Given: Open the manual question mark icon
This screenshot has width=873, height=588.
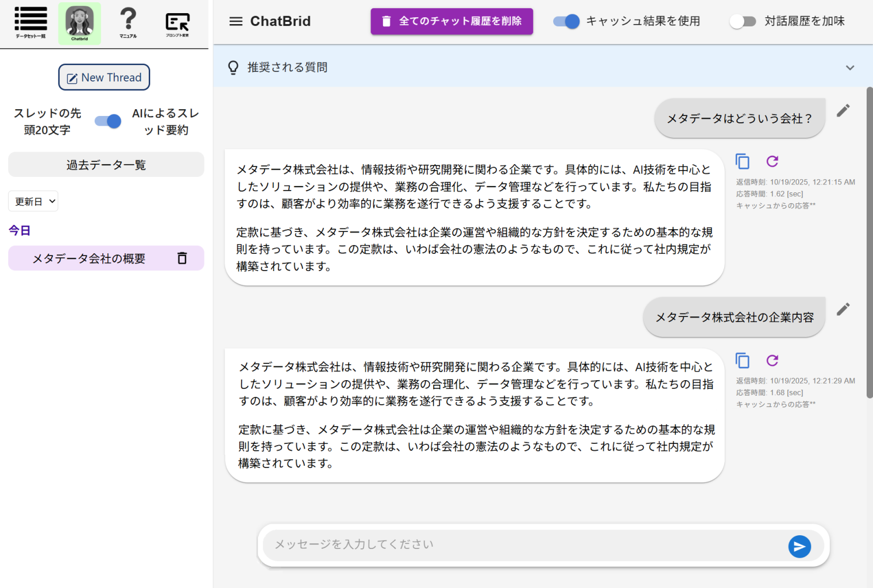Looking at the screenshot, I should coord(128,22).
